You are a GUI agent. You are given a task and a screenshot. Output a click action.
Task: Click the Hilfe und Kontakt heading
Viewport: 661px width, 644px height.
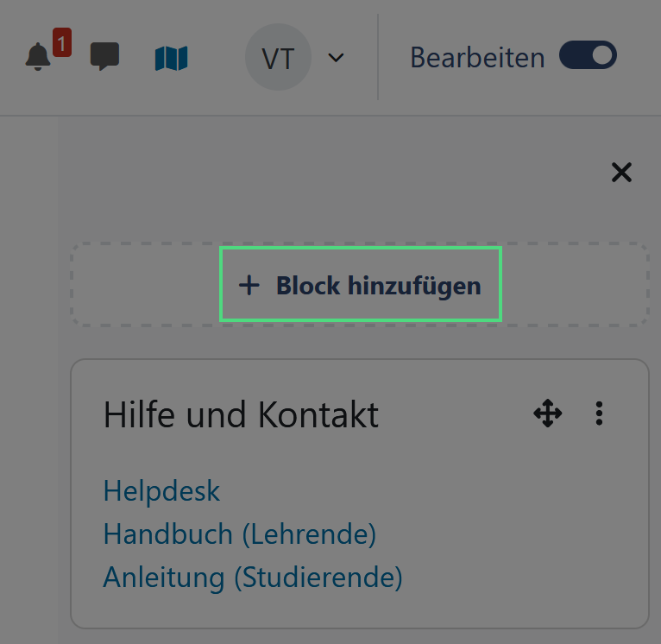(241, 415)
